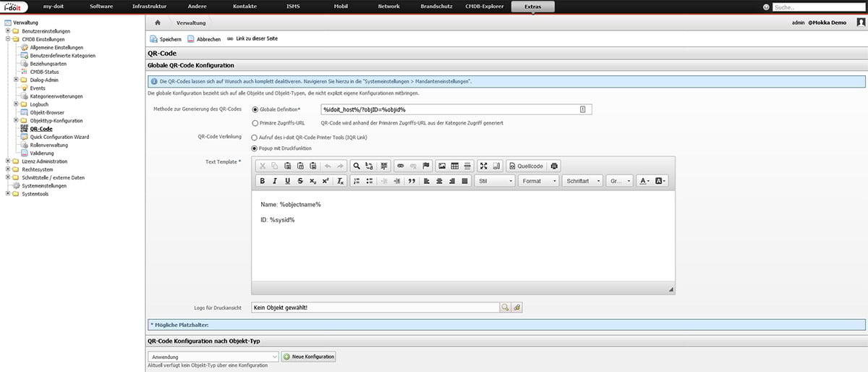The width and height of the screenshot is (868, 372).
Task: Open the background color picker
Action: pos(661,181)
